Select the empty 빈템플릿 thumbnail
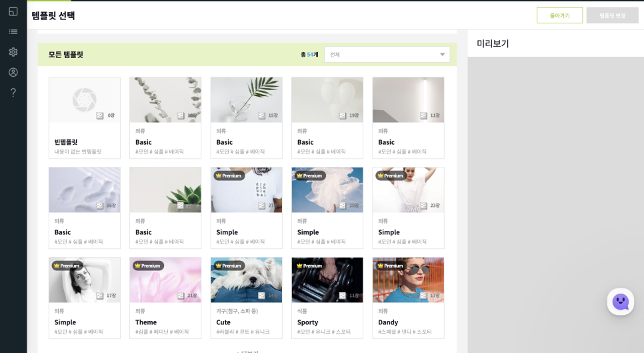The image size is (644, 353). [x=85, y=100]
